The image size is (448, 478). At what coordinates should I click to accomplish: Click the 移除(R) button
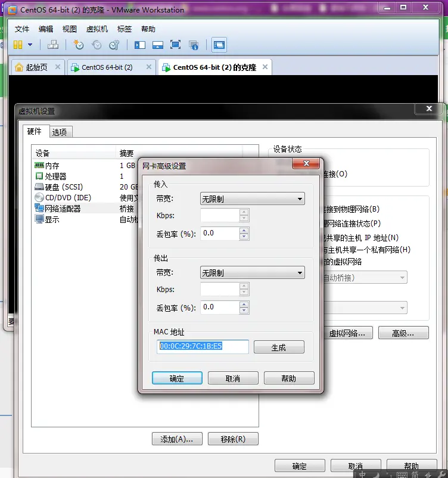[x=233, y=439]
